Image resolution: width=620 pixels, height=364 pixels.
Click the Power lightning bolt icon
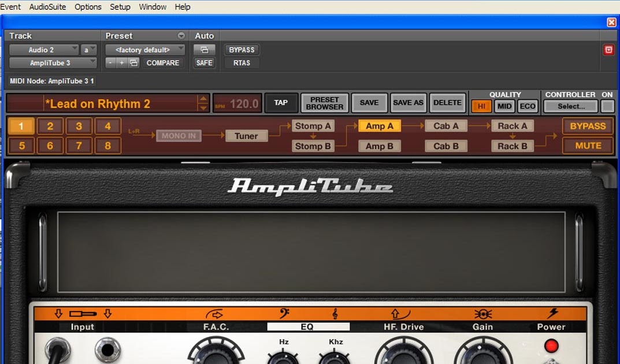(552, 313)
